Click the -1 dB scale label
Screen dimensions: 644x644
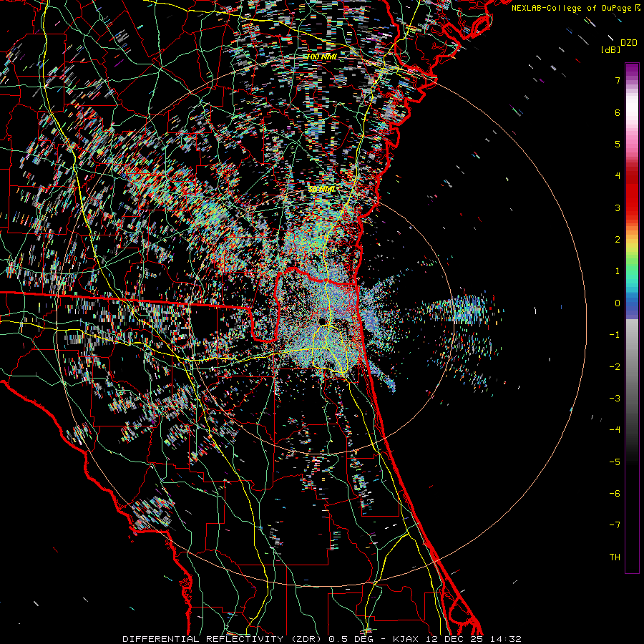pyautogui.click(x=615, y=335)
